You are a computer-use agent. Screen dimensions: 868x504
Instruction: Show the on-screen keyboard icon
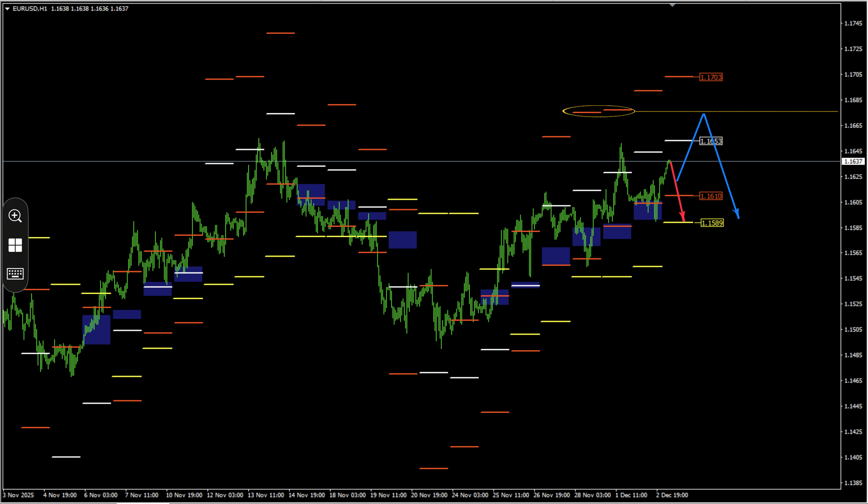tap(15, 274)
